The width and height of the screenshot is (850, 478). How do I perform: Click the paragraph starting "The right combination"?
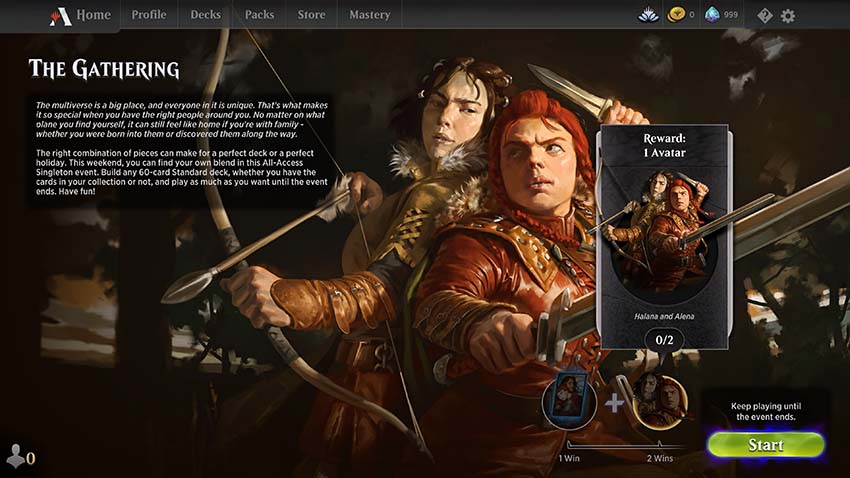pos(182,172)
